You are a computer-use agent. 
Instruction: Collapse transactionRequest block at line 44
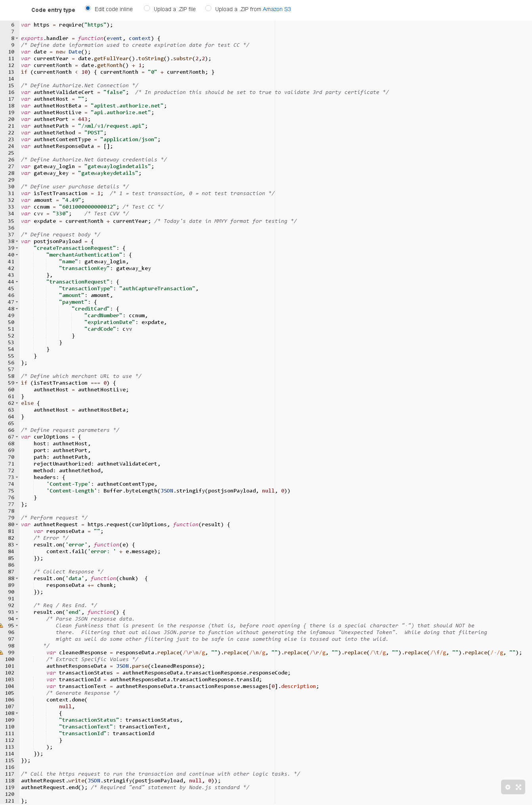pos(17,282)
